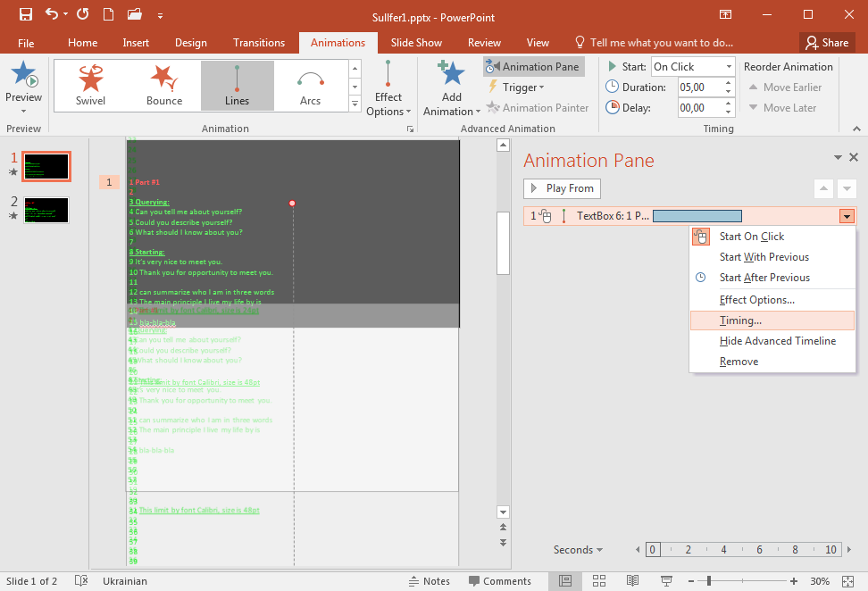This screenshot has height=591, width=868.
Task: Switch to the Design tab
Action: [191, 43]
